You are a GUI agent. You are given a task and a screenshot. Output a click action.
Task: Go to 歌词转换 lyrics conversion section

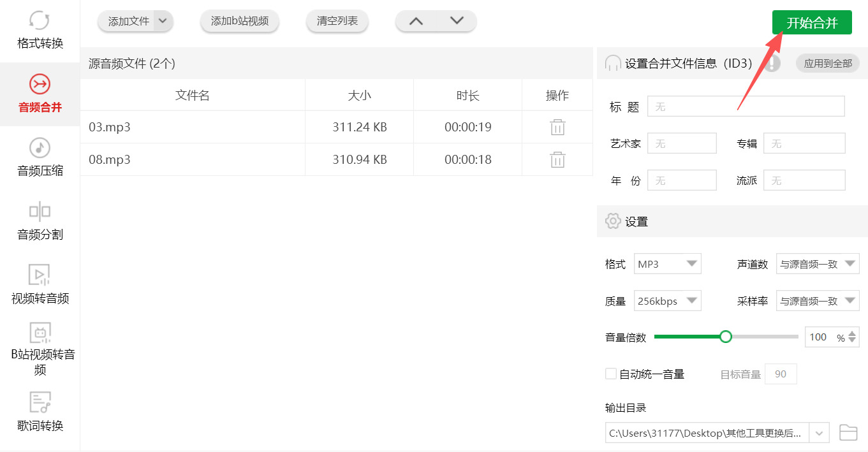(40, 413)
